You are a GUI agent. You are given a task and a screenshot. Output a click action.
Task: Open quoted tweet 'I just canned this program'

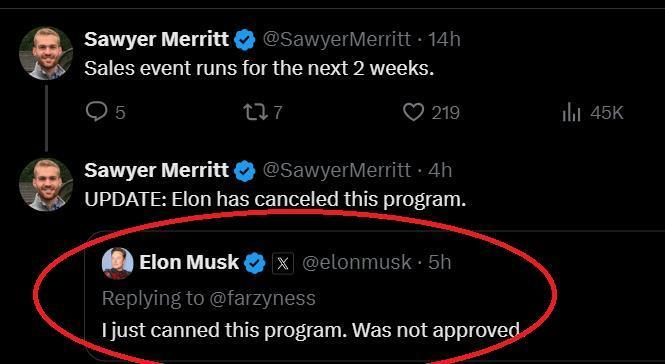click(x=311, y=330)
